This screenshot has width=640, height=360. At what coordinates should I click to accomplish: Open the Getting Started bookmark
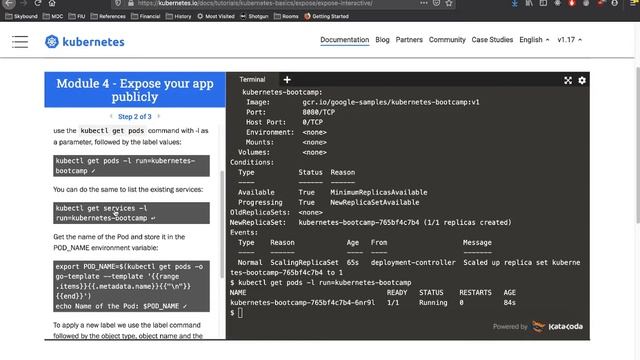tap(327, 16)
